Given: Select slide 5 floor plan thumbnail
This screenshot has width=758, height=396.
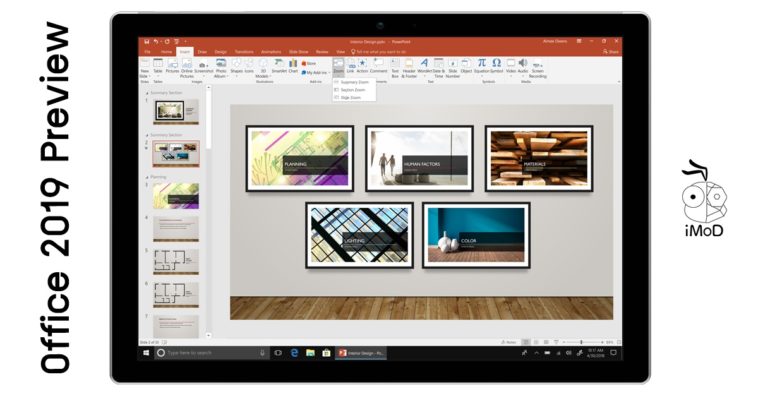Looking at the screenshot, I should point(176,261).
